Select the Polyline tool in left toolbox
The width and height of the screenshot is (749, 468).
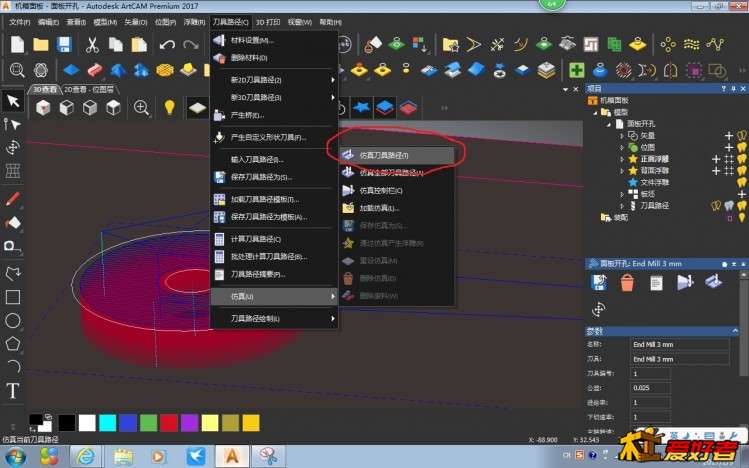tap(13, 274)
